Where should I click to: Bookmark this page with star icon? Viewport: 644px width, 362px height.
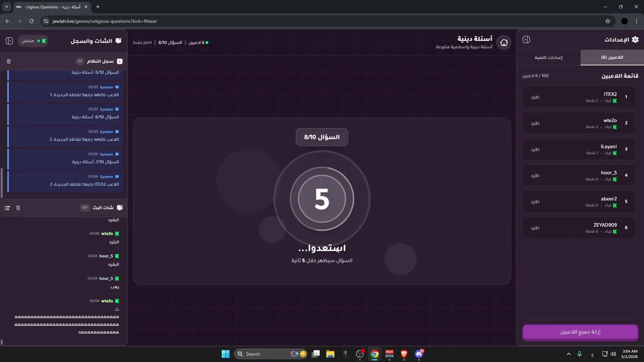[608, 21]
